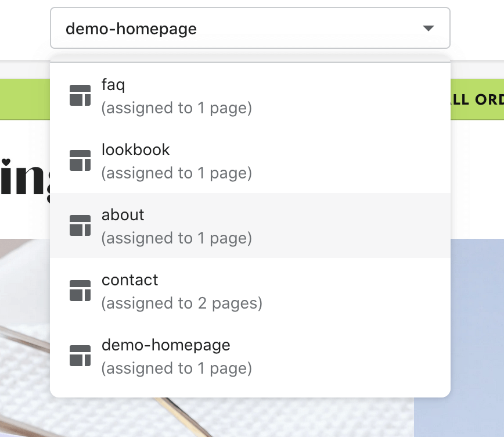
Task: Open the demo-homepage template selector
Action: coord(250,27)
